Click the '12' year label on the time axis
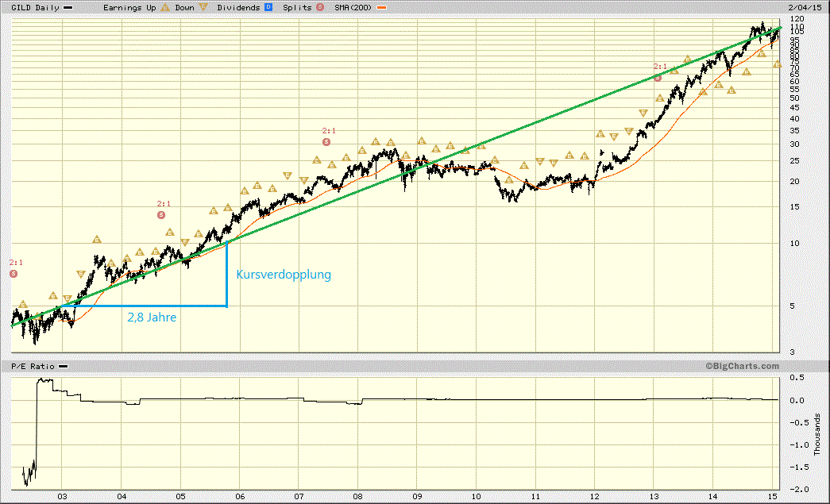The image size is (830, 504). click(594, 496)
